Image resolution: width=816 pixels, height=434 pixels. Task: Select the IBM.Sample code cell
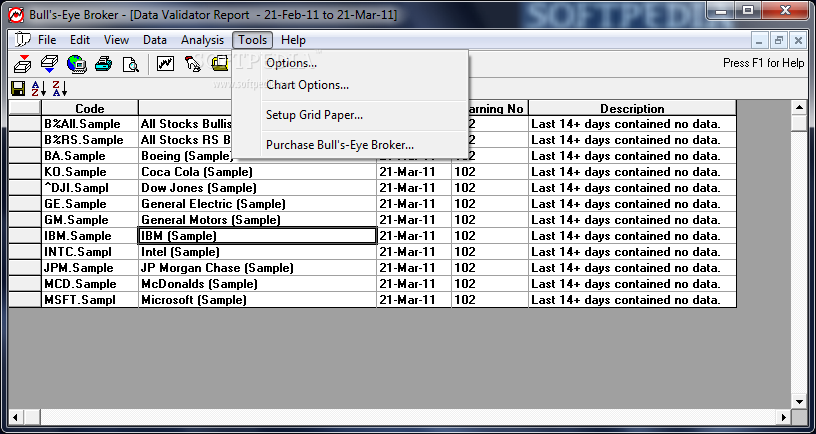pos(90,236)
